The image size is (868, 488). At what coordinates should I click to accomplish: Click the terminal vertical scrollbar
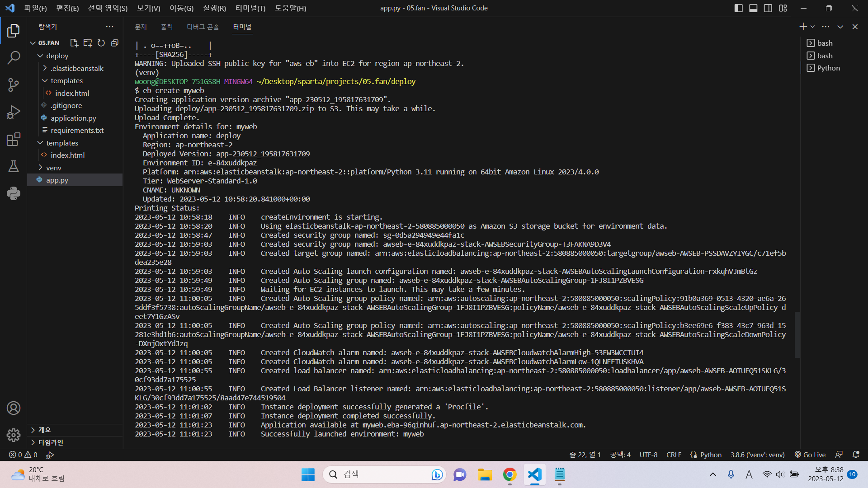pyautogui.click(x=797, y=334)
